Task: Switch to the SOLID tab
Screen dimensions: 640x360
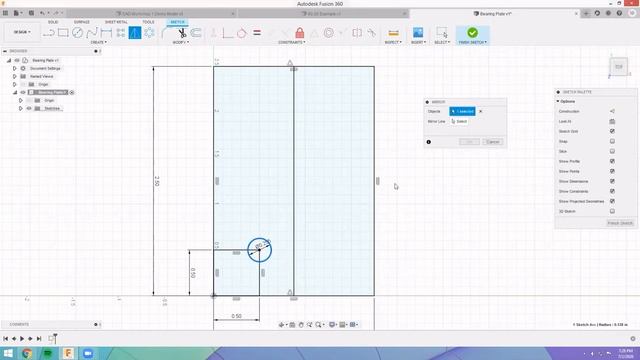Action: point(53,22)
